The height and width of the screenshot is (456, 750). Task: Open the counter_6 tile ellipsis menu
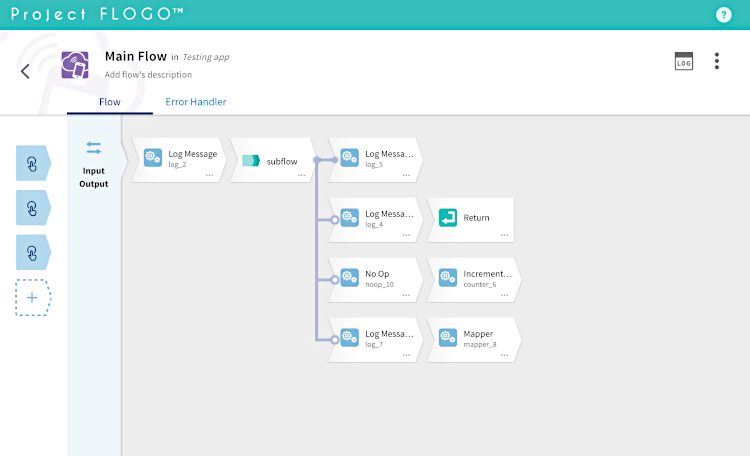(505, 295)
